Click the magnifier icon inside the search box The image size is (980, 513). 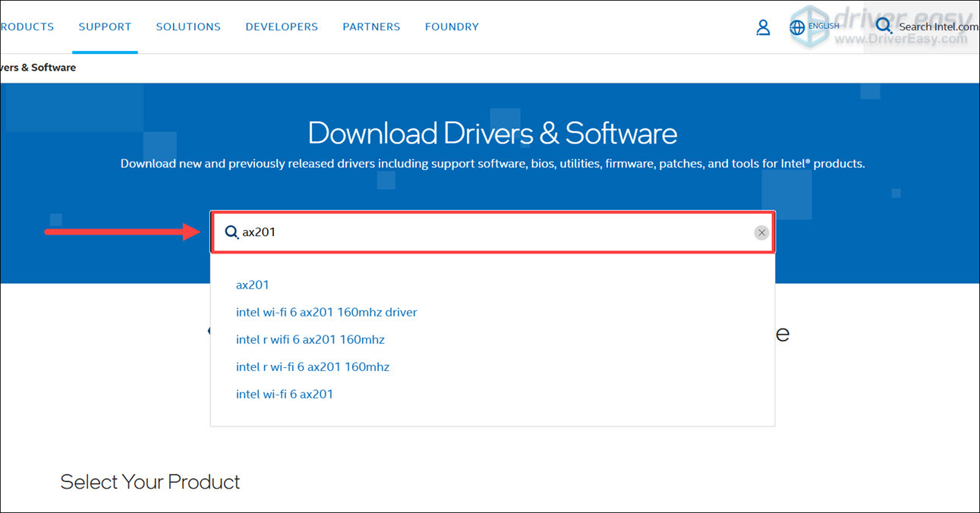click(232, 232)
